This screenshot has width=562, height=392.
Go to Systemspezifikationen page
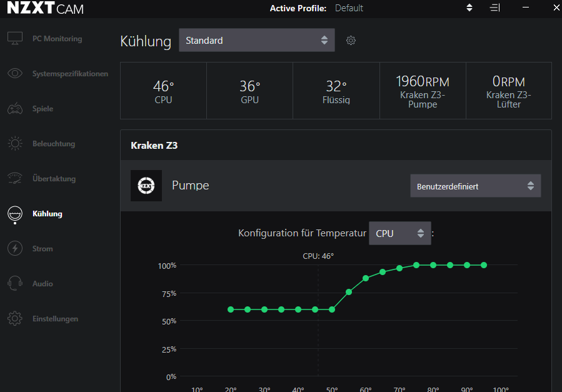(70, 74)
